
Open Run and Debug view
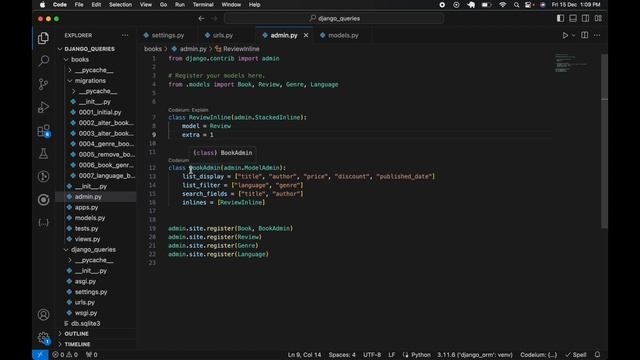tap(43, 107)
